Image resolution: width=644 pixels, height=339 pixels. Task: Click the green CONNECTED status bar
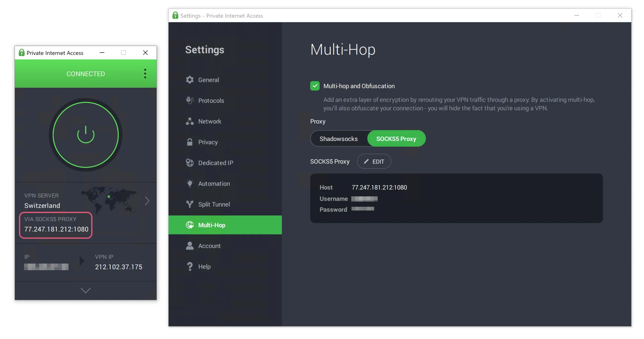(86, 73)
